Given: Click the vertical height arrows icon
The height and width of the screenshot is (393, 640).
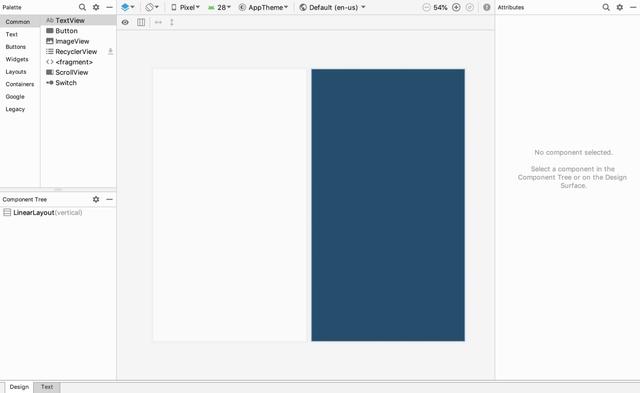Looking at the screenshot, I should (x=172, y=22).
